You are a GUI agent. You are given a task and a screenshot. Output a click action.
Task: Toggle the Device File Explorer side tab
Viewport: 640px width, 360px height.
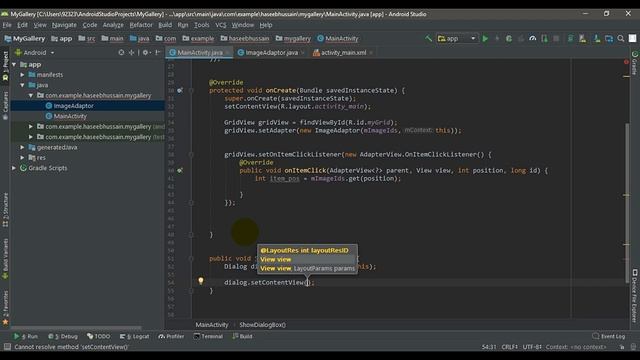click(635, 296)
